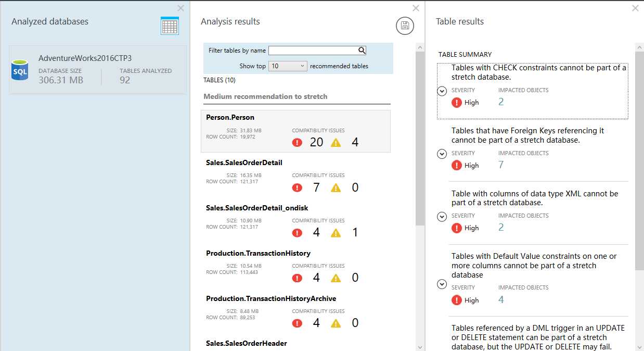Image resolution: width=644 pixels, height=351 pixels.
Task: Save analysis results with the disk icon
Action: [x=405, y=26]
